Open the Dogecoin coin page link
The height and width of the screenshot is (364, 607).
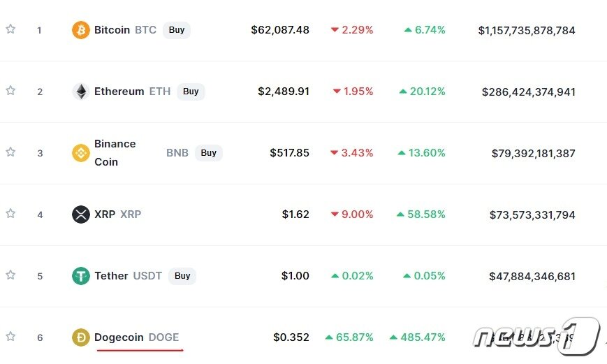(119, 337)
